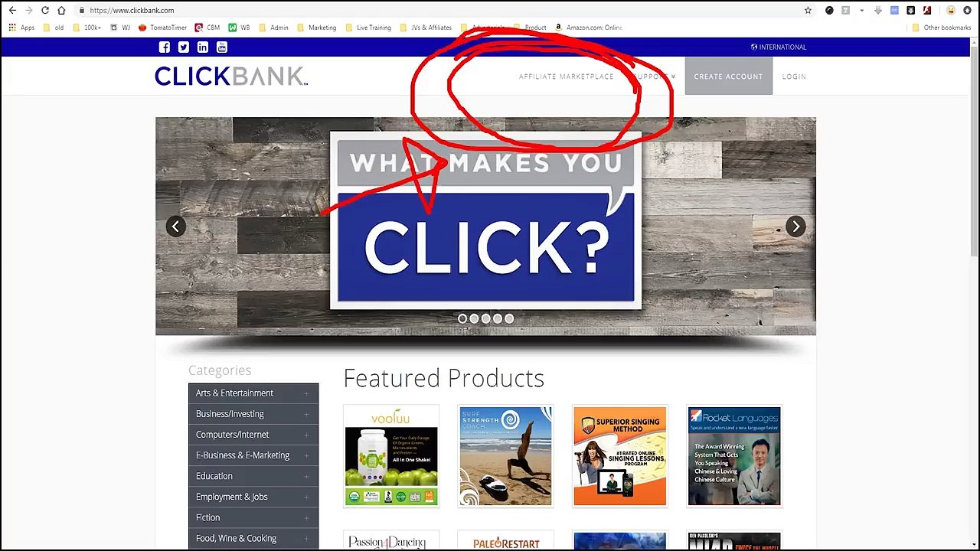
Task: Click the black download-arrow extension icon
Action: [910, 11]
